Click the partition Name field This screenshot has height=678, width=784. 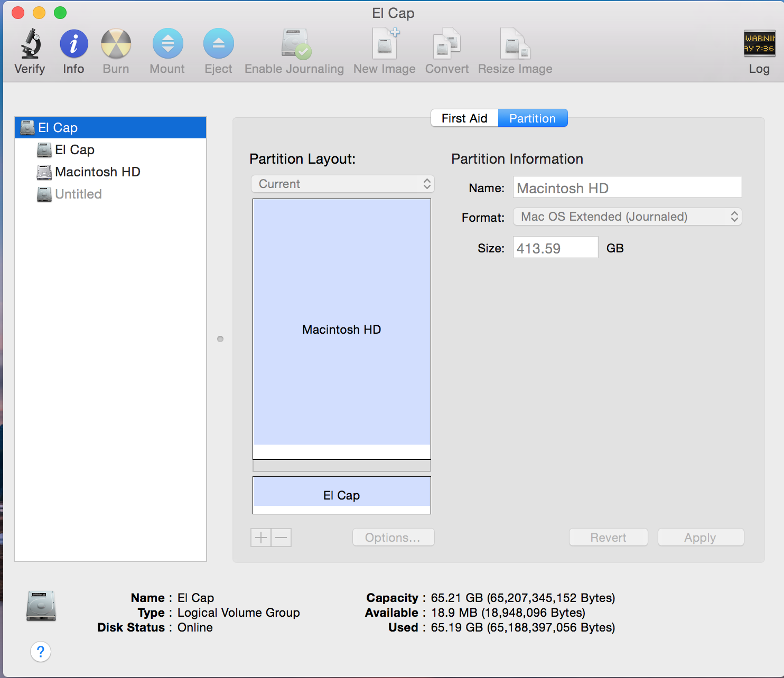[x=628, y=188]
